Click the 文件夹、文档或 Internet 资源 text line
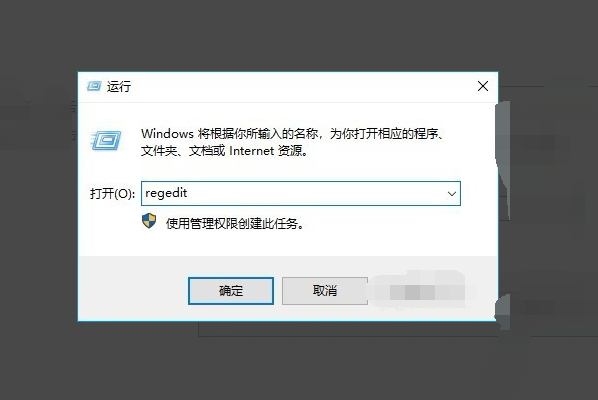The width and height of the screenshot is (598, 400). click(x=225, y=151)
